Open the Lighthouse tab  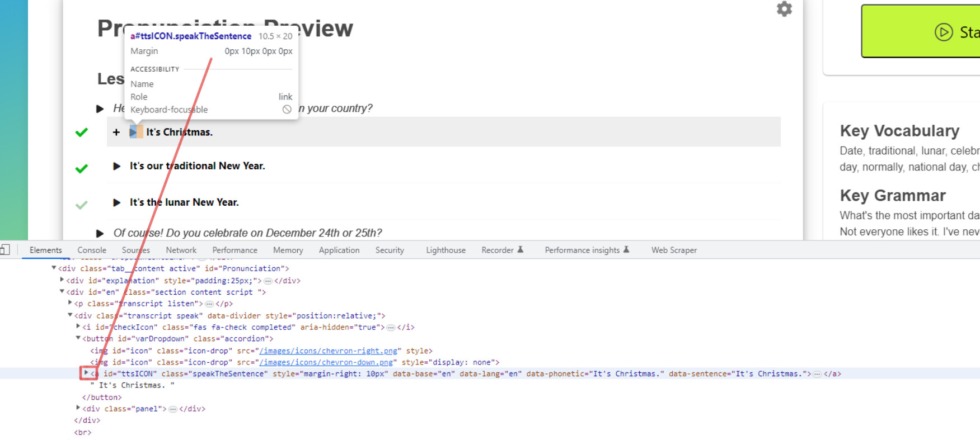coord(446,250)
